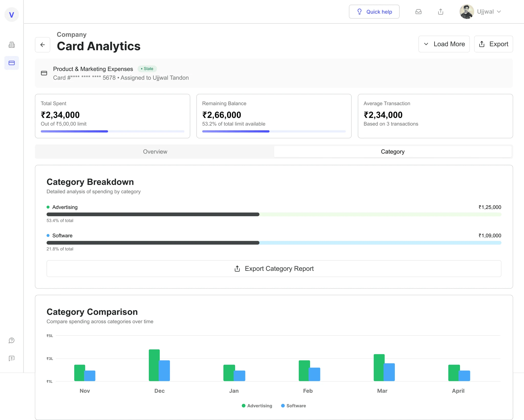
Task: Click the Jan month label on chart
Action: [234, 391]
